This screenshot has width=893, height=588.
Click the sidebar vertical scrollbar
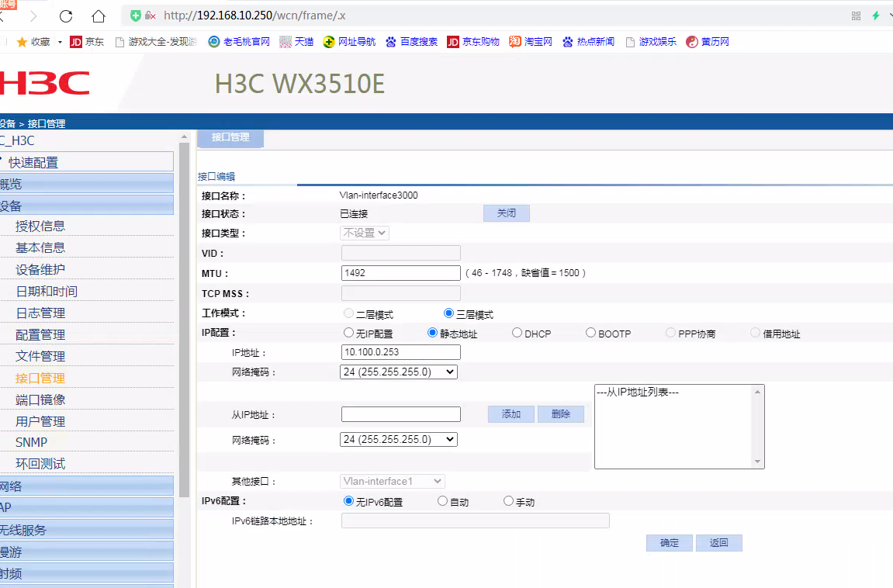pyautogui.click(x=184, y=319)
